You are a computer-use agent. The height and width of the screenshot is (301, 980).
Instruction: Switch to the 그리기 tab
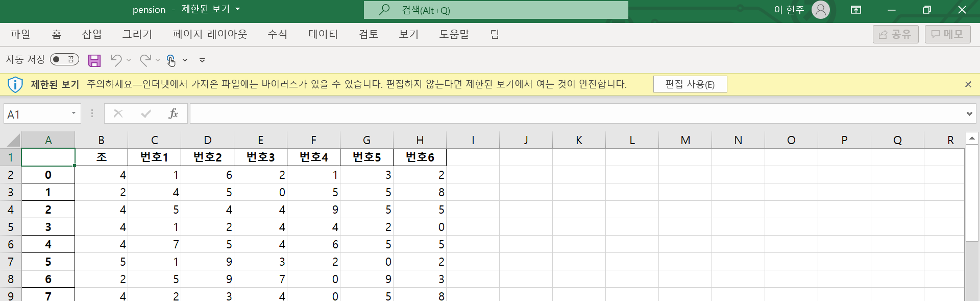pos(137,34)
